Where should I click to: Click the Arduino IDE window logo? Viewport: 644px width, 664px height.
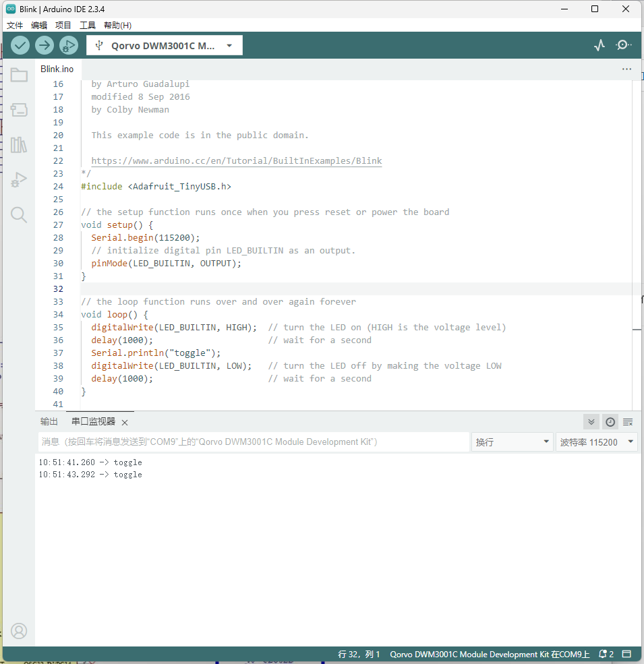[x=11, y=9]
